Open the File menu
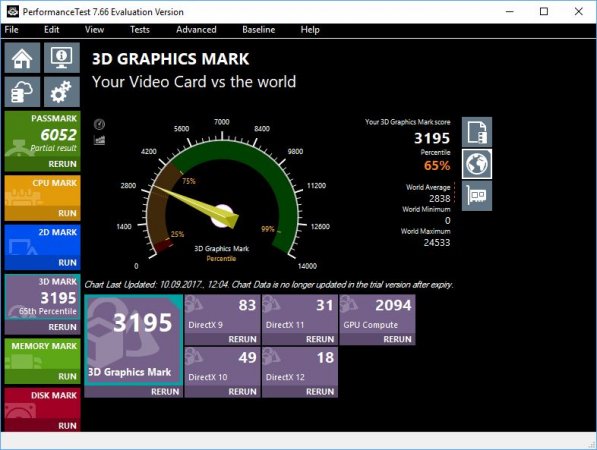597x450 pixels. click(11, 30)
